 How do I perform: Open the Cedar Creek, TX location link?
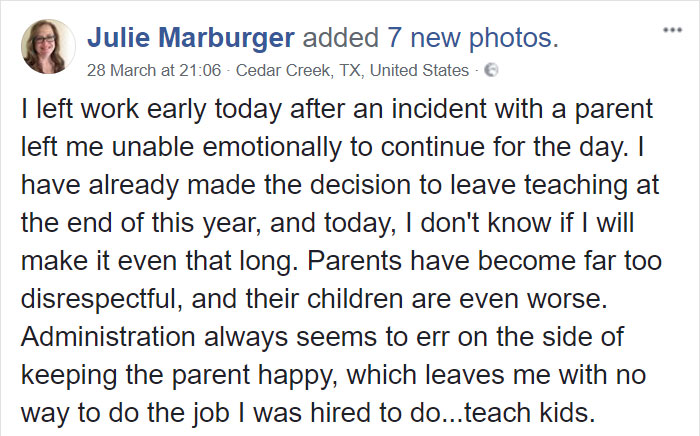(x=290, y=71)
